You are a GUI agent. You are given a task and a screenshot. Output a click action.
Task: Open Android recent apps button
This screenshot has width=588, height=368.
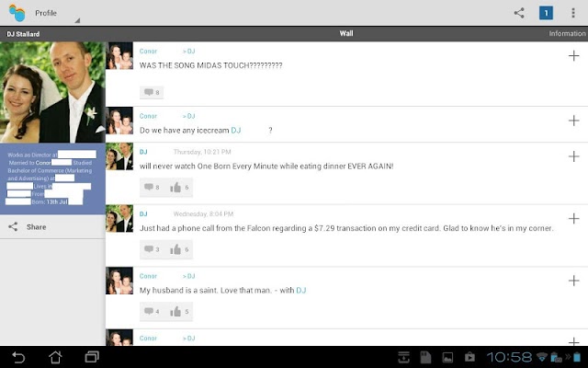tap(92, 357)
